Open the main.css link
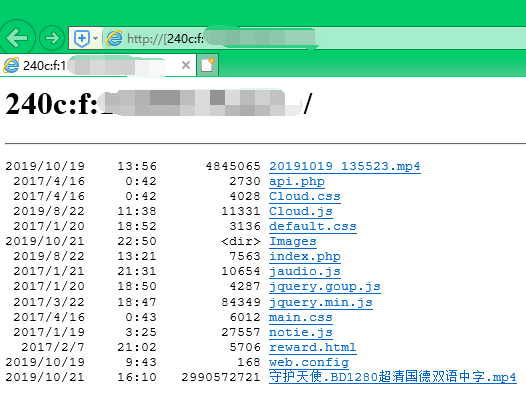 tap(301, 317)
